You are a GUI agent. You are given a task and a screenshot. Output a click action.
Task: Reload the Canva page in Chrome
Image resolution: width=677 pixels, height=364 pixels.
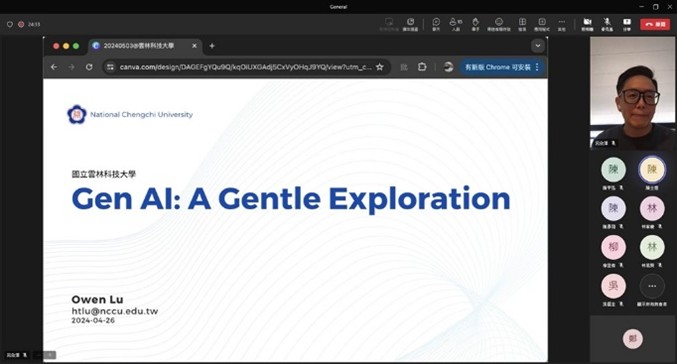point(89,67)
